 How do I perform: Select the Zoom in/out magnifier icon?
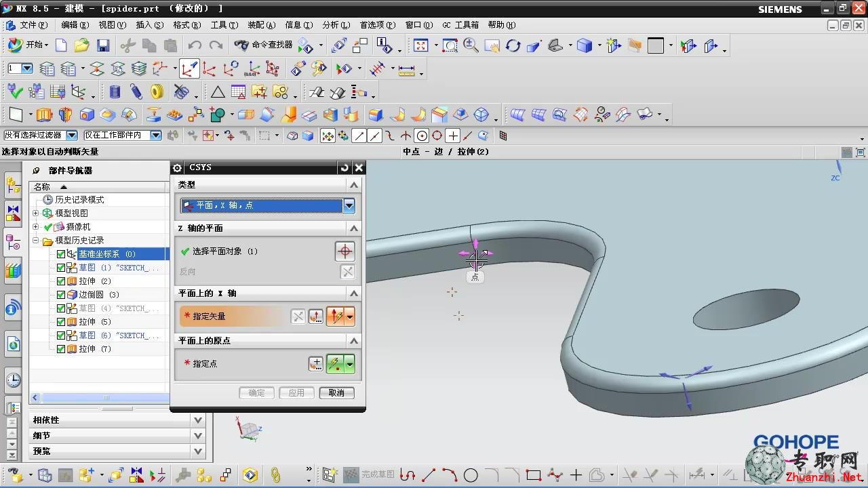tap(471, 45)
